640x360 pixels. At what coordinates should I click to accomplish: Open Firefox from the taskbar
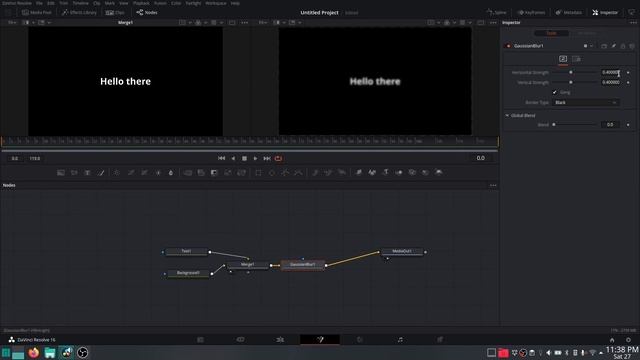tap(33, 353)
